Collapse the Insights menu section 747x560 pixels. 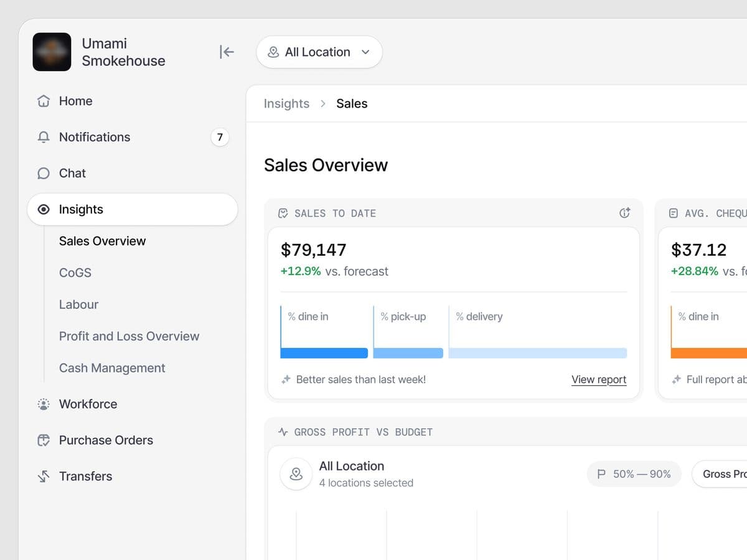point(133,209)
